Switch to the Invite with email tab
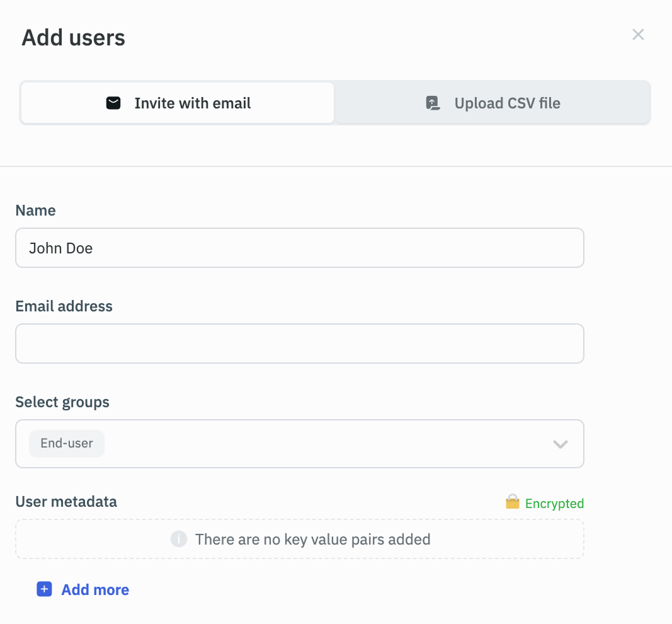 click(x=178, y=103)
